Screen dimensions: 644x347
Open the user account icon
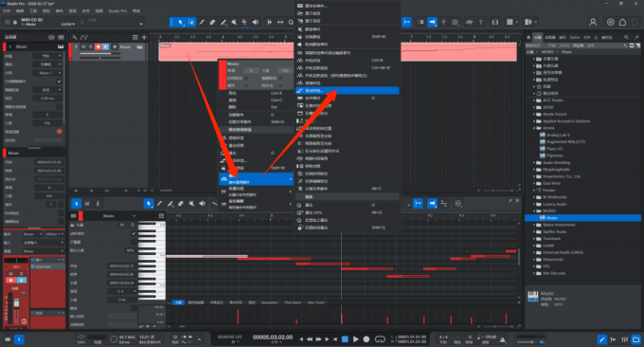point(593,22)
